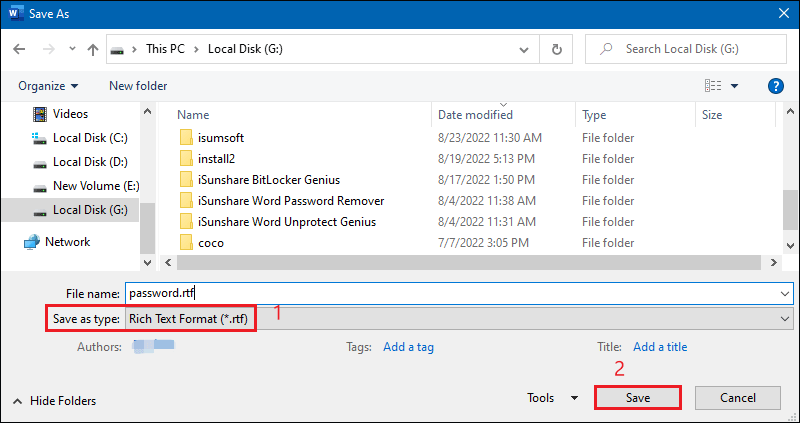Click the install2 folder icon
Viewport: 800px width, 423px height.
click(x=186, y=159)
